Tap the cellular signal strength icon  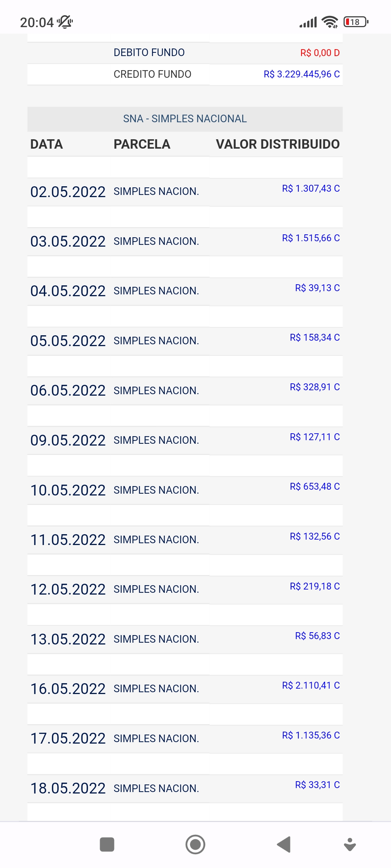pyautogui.click(x=308, y=22)
